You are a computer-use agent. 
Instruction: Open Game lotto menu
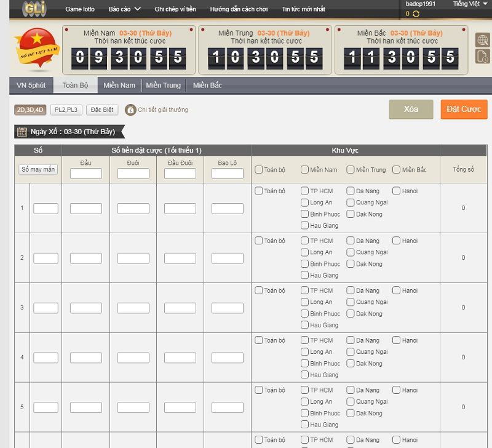pos(80,9)
